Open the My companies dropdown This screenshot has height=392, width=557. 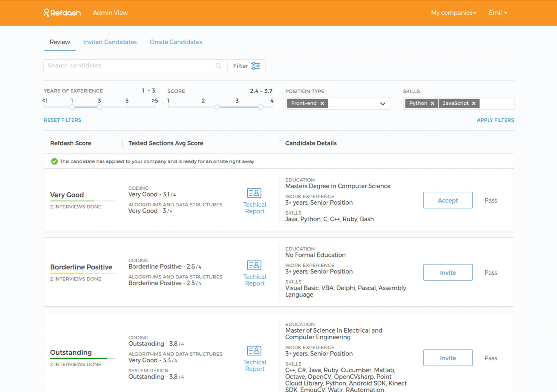453,13
